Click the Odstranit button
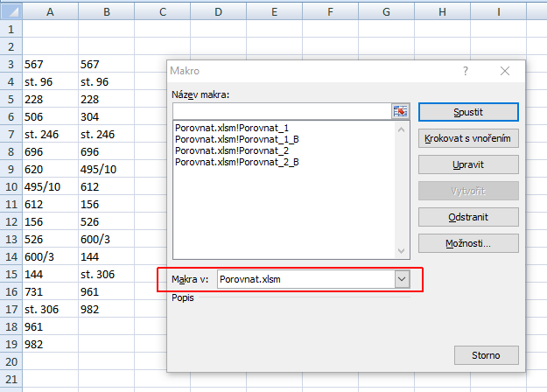This screenshot has width=547, height=392. pos(469,217)
